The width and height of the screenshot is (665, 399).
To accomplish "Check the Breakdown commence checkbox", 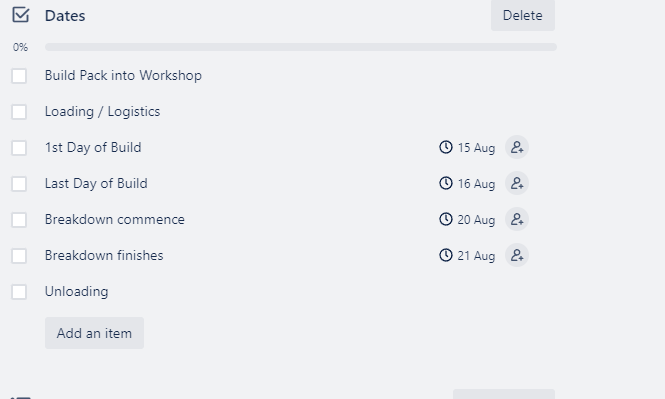I will 19,220.
